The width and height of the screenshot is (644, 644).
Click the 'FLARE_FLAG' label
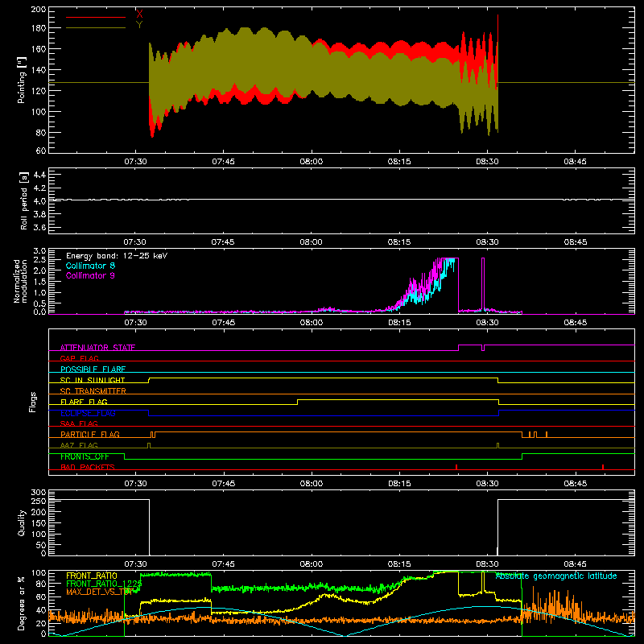point(84,402)
